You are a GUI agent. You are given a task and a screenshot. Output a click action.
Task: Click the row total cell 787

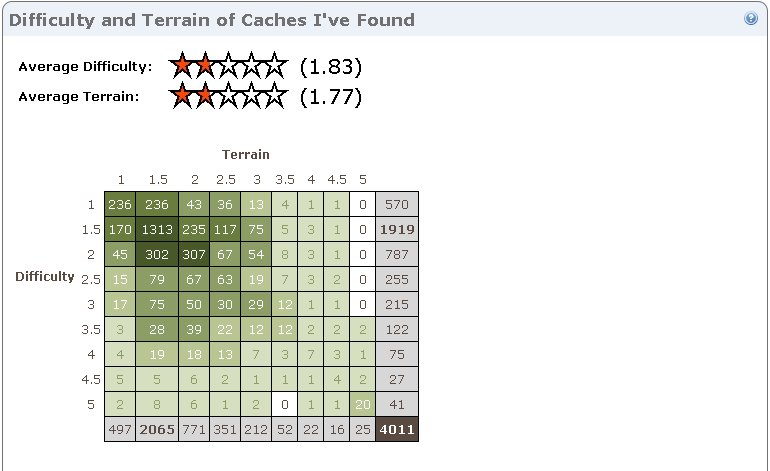pos(398,254)
